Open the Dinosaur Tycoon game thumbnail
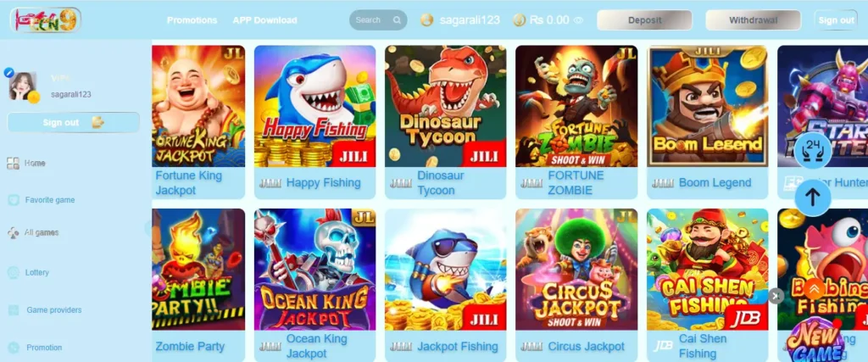Viewport: 868px width, 362px height. [x=446, y=106]
